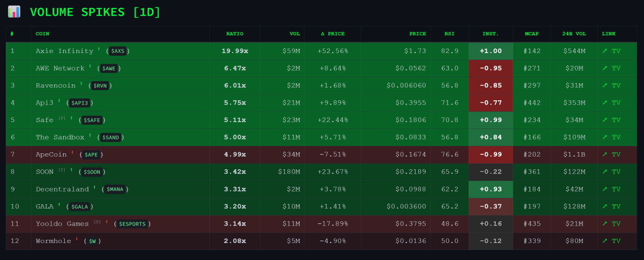644x260 pixels.
Task: Click the LINK column header
Action: pyautogui.click(x=609, y=34)
